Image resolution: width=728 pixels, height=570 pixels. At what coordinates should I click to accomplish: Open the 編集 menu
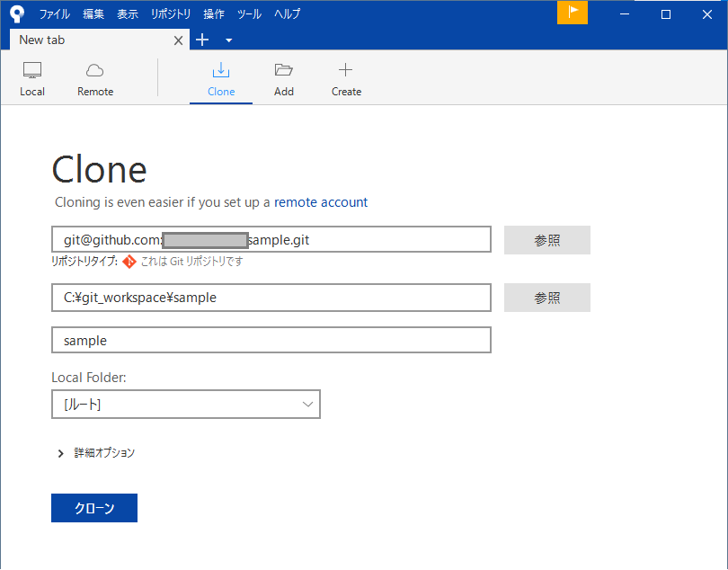(93, 14)
